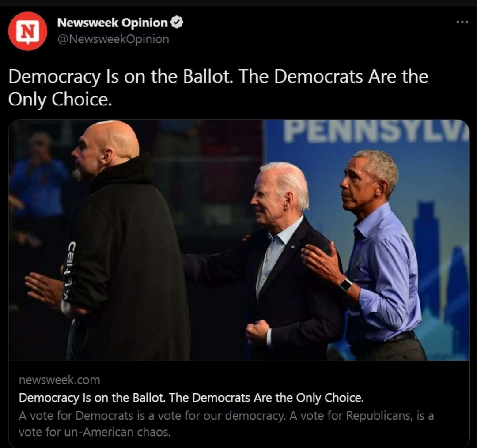Image resolution: width=477 pixels, height=448 pixels.
Task: Click the smartwatch on the wrist in photo
Action: coord(346,286)
